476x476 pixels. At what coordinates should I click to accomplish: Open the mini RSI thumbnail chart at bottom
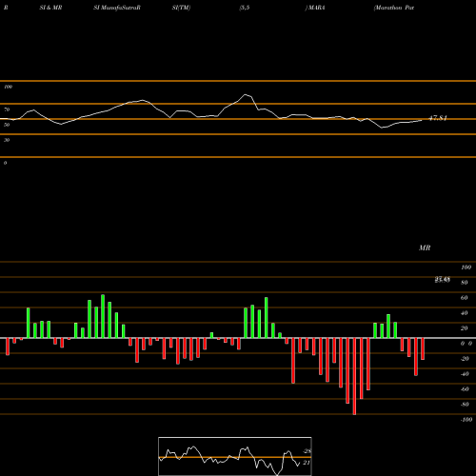tap(235, 456)
